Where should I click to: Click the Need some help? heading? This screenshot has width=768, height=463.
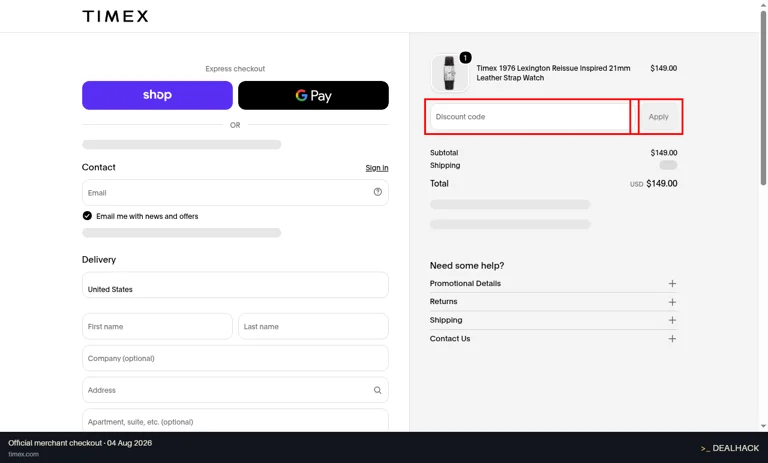click(467, 266)
